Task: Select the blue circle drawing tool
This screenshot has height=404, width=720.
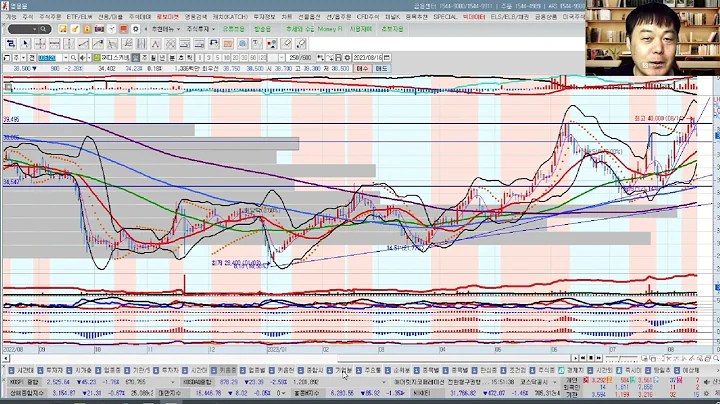Action: pos(242,44)
